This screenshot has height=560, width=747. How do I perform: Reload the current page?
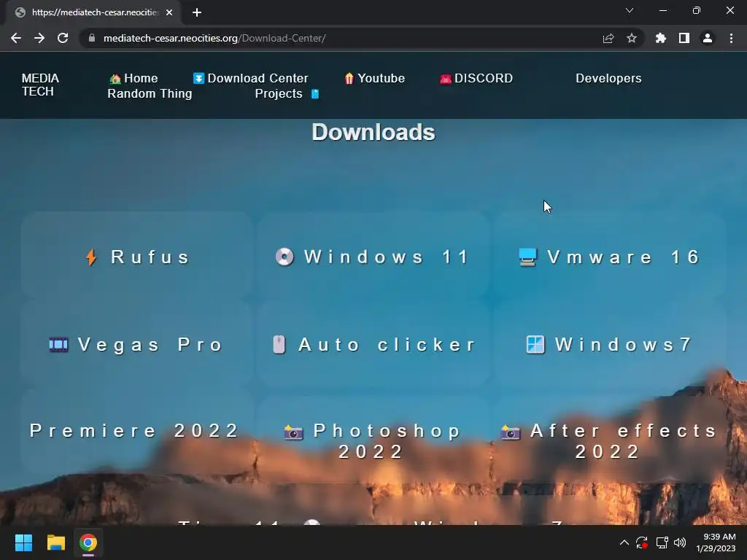63,38
